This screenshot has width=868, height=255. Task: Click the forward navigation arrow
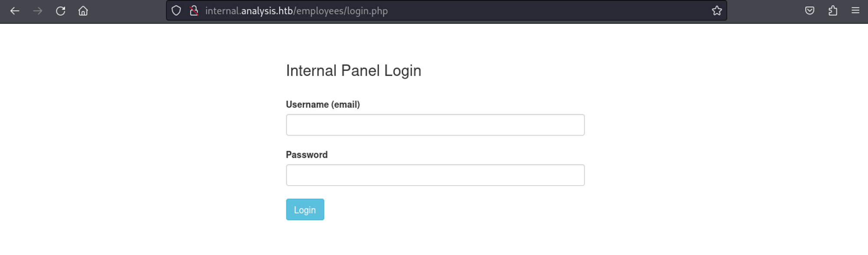pos(38,11)
